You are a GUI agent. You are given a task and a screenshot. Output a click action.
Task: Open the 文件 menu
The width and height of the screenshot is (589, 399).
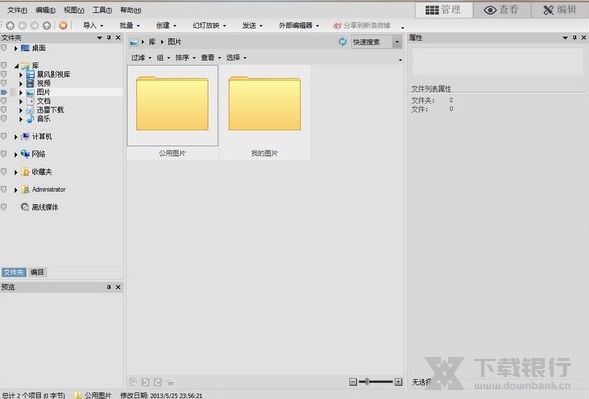(17, 10)
